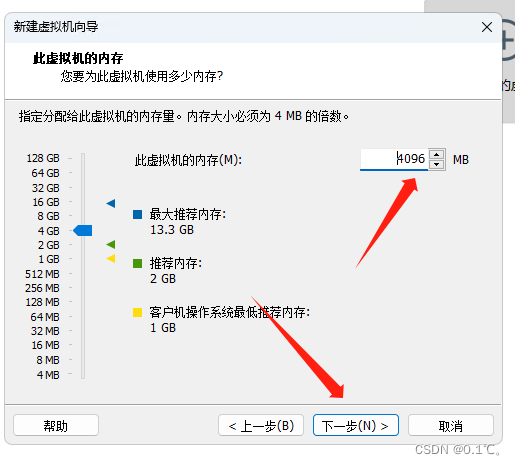Select the 32 MB slider label

[45, 331]
